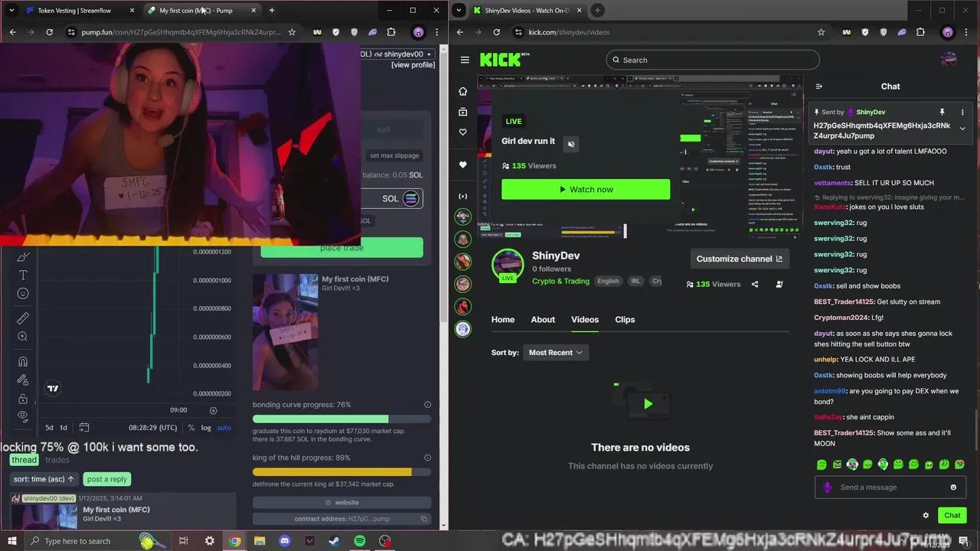This screenshot has height=551, width=980.
Task: Toggle the chart drawings lock icon
Action: click(x=23, y=399)
